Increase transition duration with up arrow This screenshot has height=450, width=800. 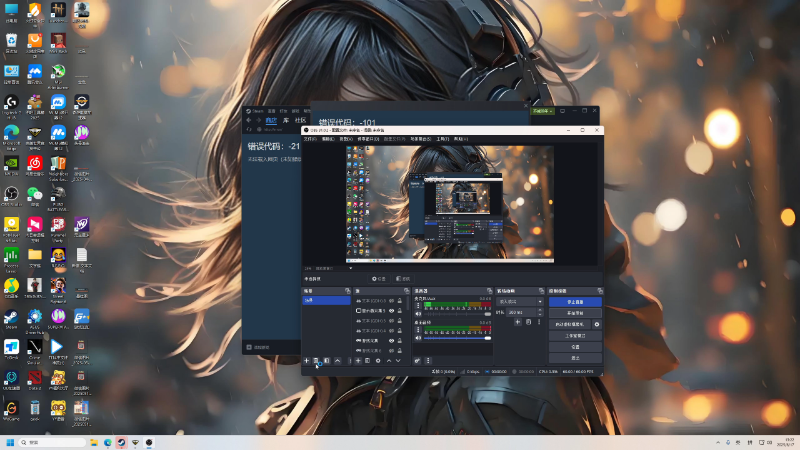540,310
